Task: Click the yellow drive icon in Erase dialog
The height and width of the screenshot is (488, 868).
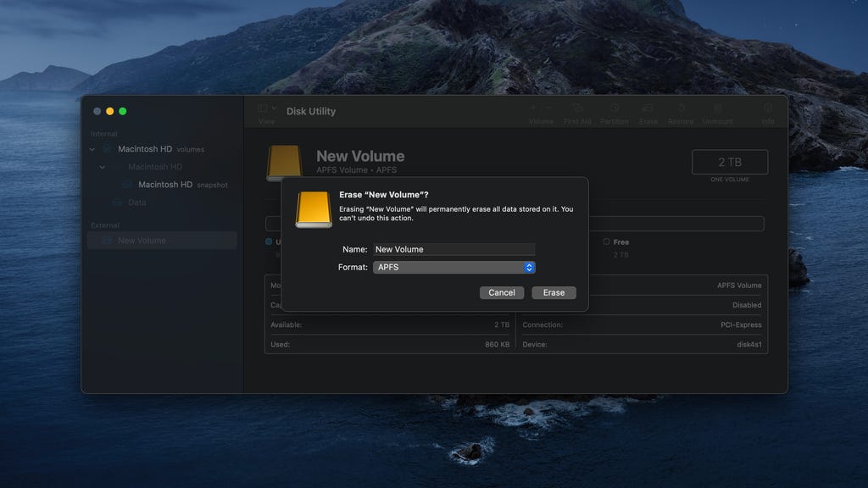Action: coord(314,209)
